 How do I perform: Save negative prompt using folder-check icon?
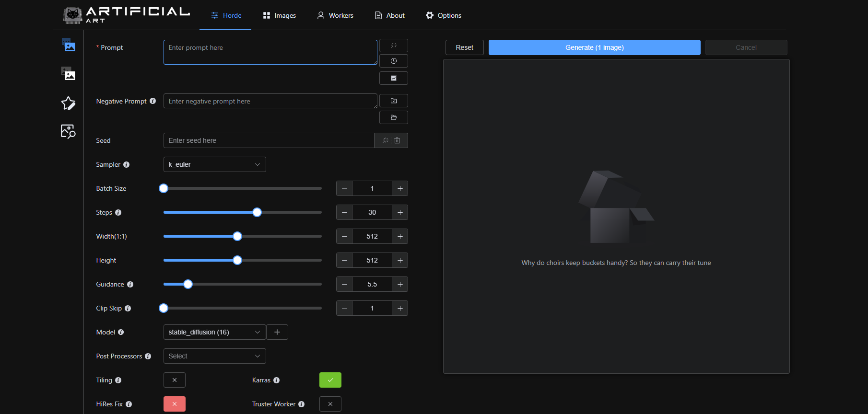(394, 101)
